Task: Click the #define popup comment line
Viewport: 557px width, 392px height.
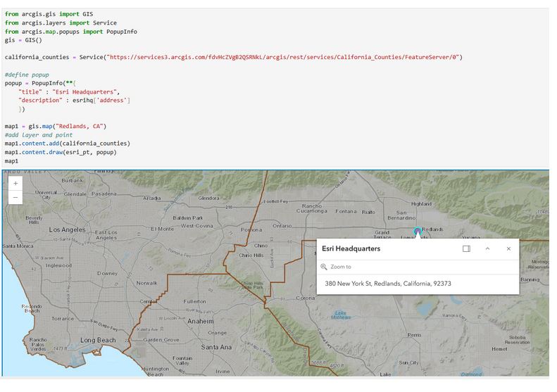Action: coord(27,75)
